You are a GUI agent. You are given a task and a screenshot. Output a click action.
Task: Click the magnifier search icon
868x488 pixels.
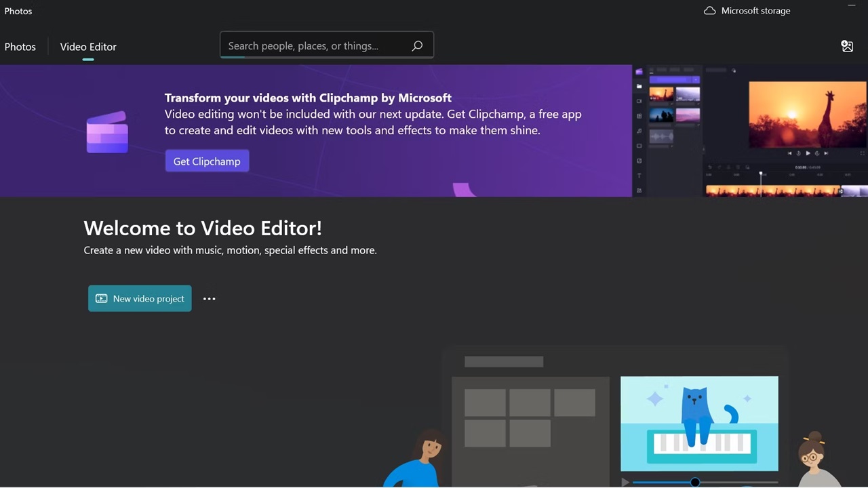pos(417,45)
